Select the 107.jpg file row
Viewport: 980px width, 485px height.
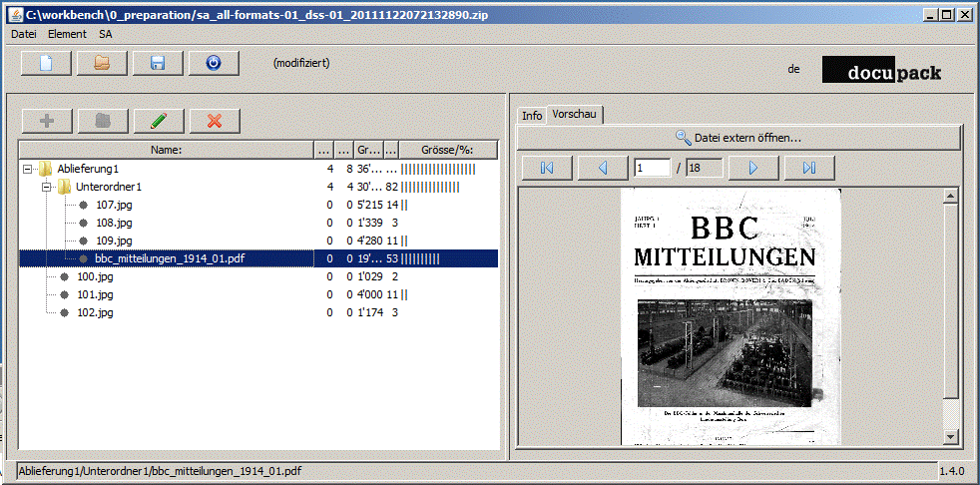258,205
